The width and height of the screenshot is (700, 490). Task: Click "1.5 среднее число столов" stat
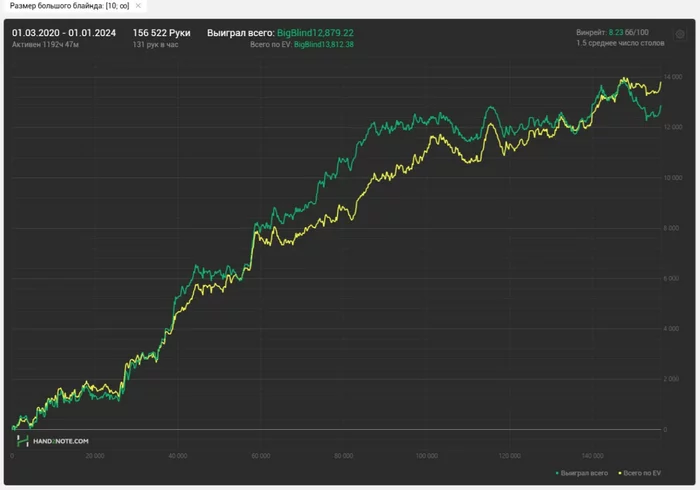coord(620,43)
